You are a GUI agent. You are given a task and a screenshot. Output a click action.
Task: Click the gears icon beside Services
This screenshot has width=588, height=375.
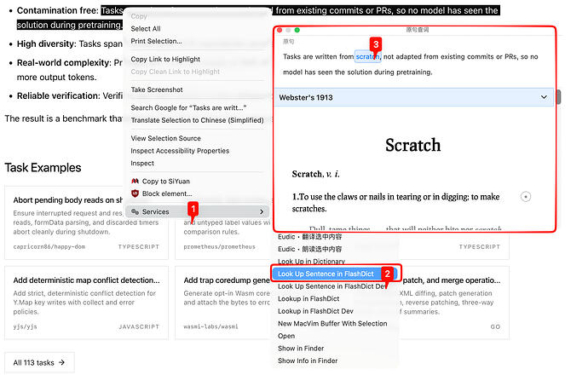click(135, 211)
